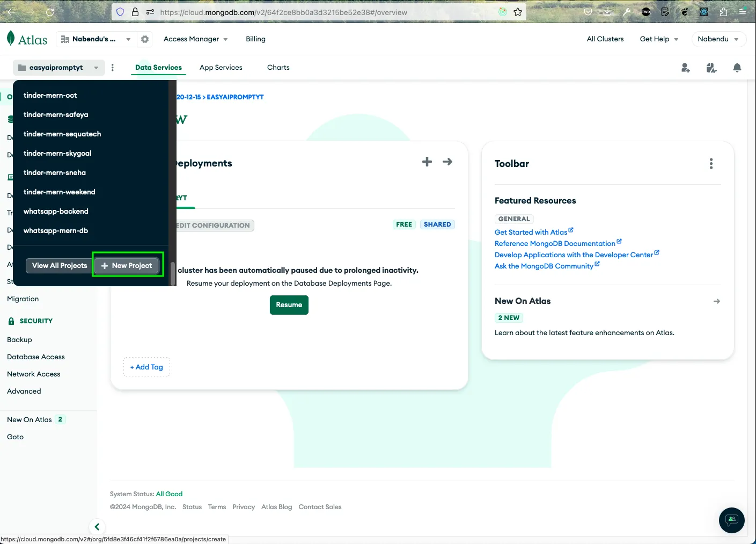Select tinder-mern-weekend project

tap(91, 192)
